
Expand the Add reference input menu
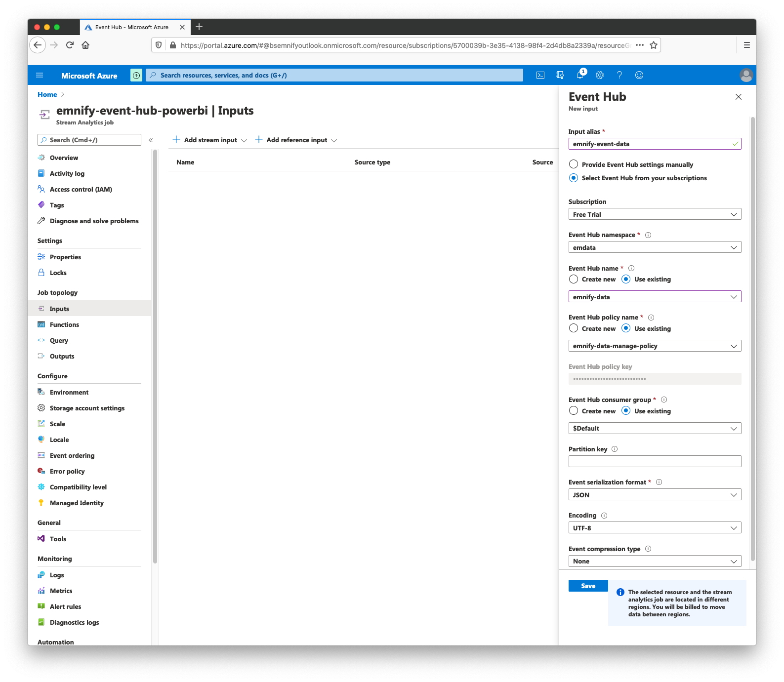point(296,140)
